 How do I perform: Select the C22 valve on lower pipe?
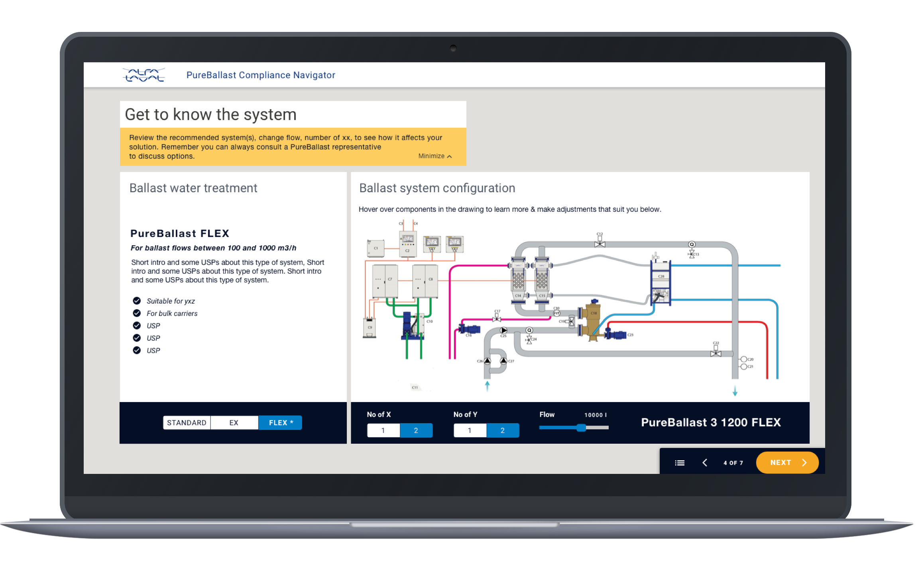coord(716,351)
